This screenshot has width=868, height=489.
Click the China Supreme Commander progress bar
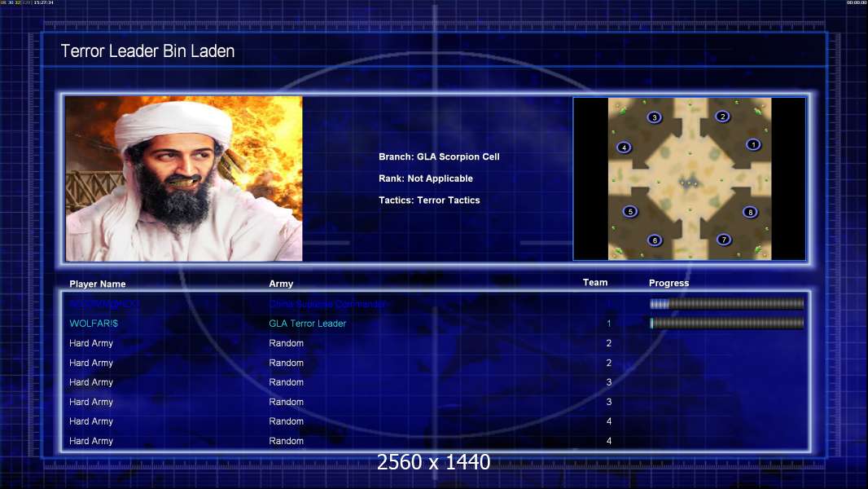(727, 303)
